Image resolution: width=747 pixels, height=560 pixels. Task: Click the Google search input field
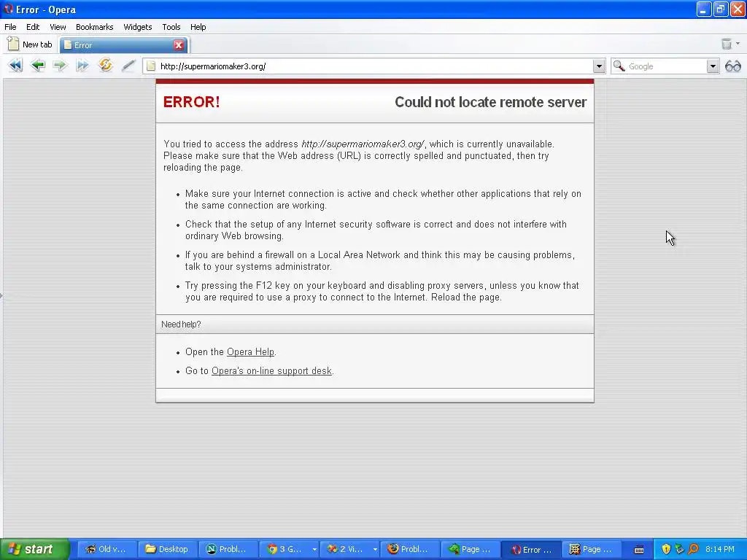(666, 66)
